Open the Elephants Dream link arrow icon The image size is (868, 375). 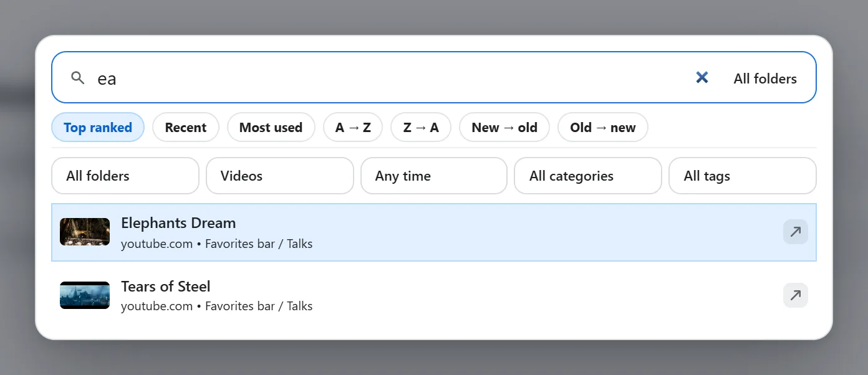click(x=796, y=232)
